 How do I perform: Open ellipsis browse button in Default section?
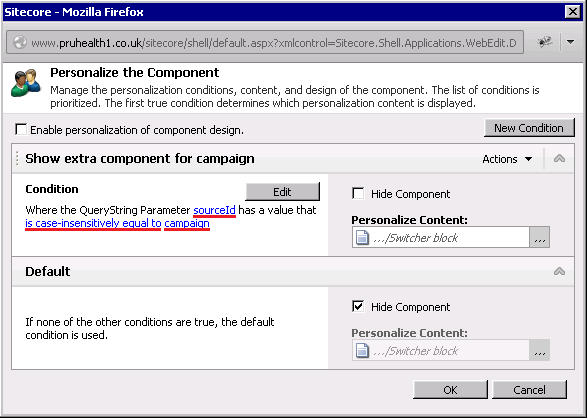(x=539, y=350)
